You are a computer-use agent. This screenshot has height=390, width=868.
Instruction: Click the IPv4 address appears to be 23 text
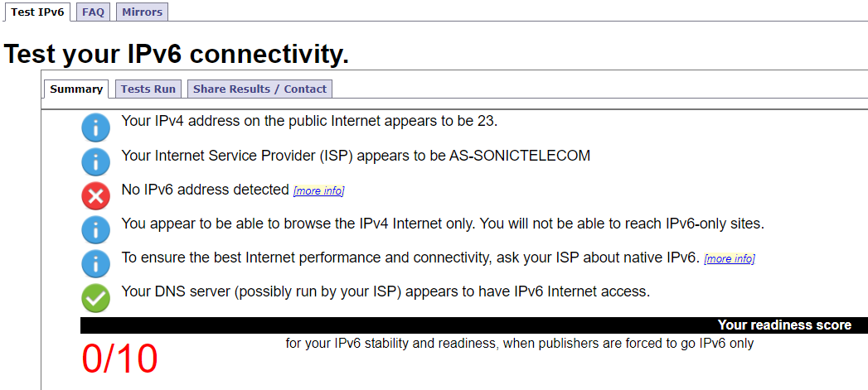coord(309,121)
